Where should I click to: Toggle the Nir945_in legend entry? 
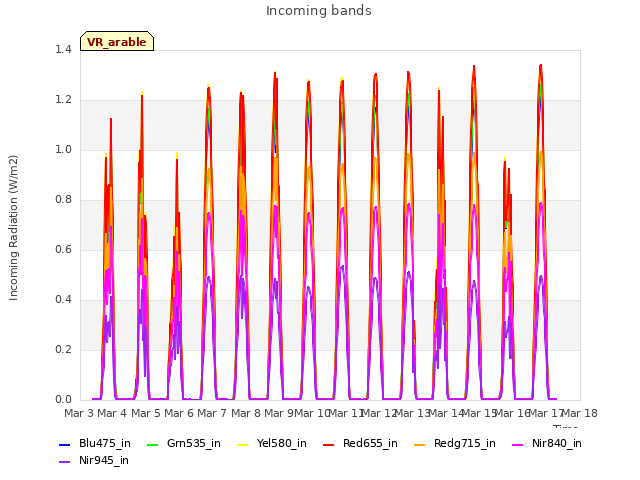coord(94,460)
